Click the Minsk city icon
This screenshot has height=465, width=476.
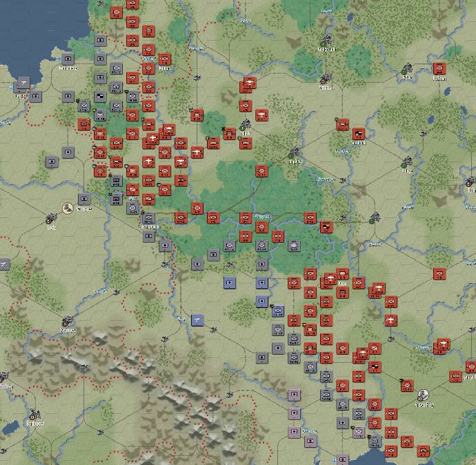coord(246,125)
